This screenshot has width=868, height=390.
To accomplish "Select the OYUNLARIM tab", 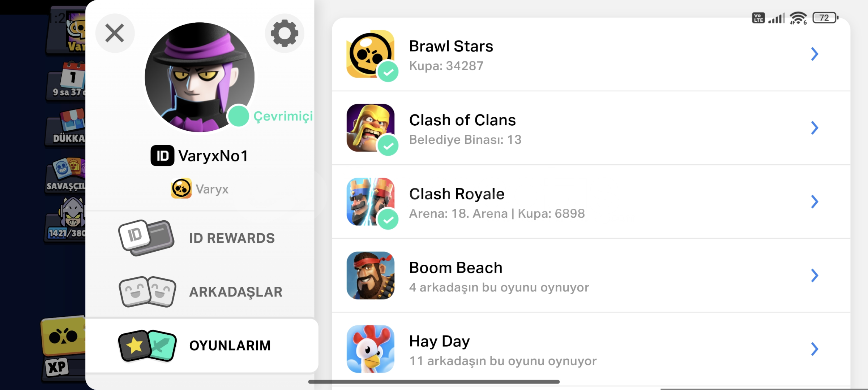I will (x=202, y=346).
